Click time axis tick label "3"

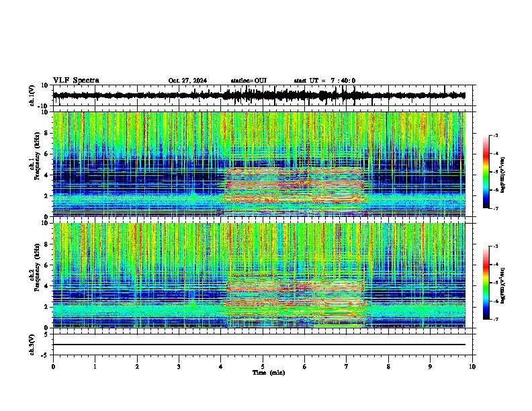pos(179,367)
